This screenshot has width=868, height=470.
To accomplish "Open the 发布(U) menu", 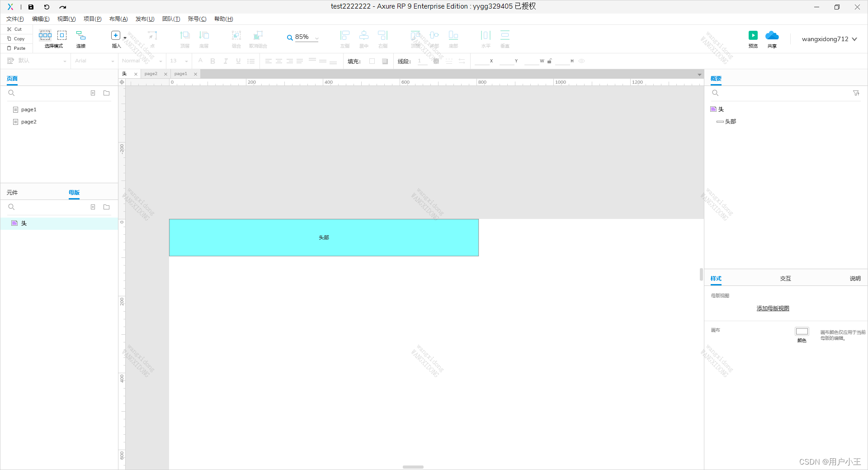I will [145, 19].
